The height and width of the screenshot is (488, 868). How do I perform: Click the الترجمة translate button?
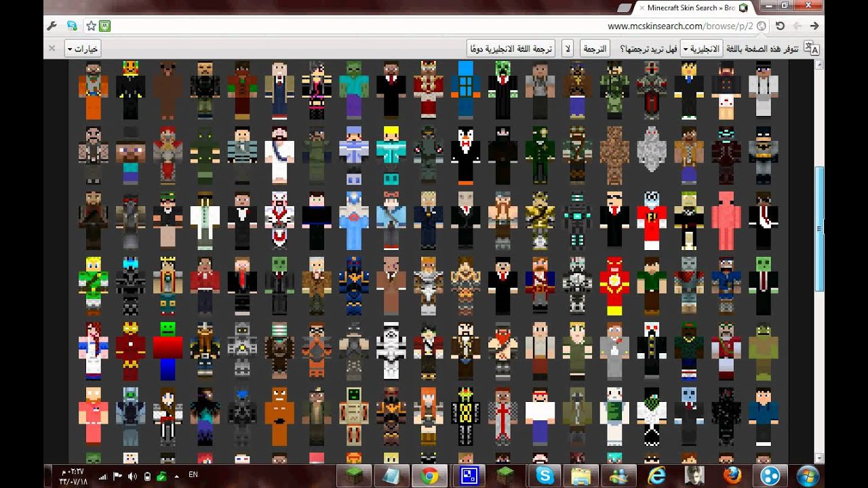click(x=595, y=49)
